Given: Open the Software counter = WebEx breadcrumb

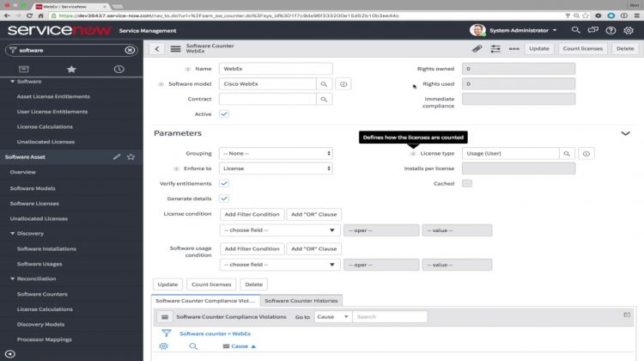Looking at the screenshot, I should [x=215, y=333].
